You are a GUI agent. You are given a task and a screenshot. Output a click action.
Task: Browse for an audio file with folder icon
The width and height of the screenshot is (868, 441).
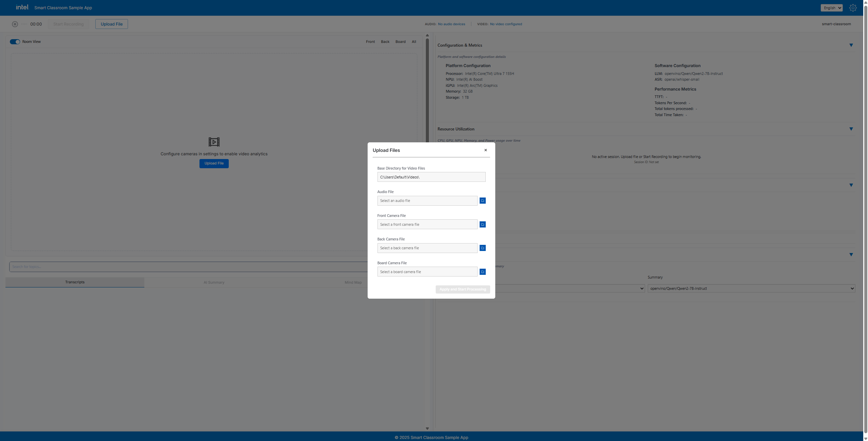(482, 201)
